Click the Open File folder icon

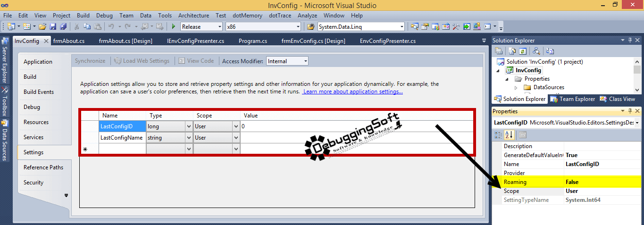(42, 26)
